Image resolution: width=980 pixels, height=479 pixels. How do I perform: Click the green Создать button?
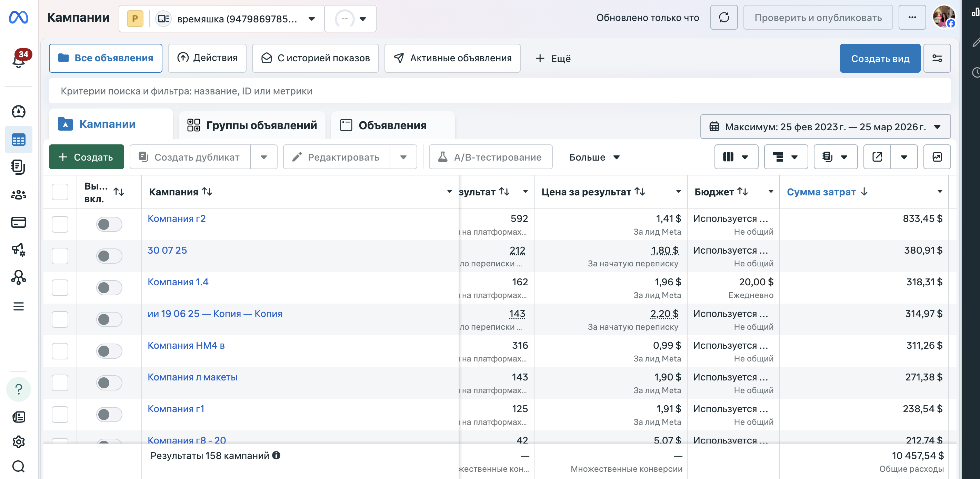point(86,157)
